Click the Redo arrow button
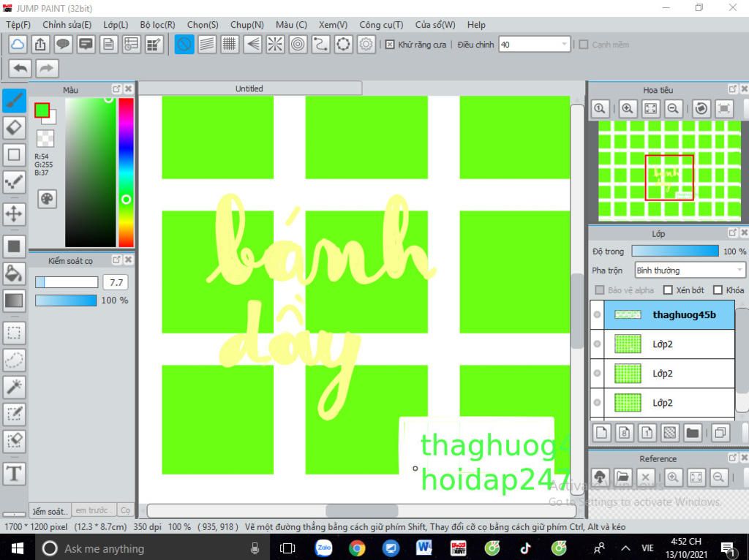The image size is (749, 560). [47, 68]
